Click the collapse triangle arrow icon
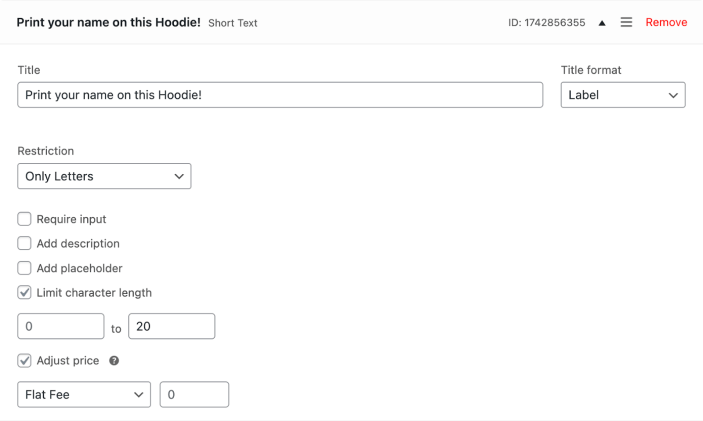Viewport: 703px width, 421px height. (602, 23)
